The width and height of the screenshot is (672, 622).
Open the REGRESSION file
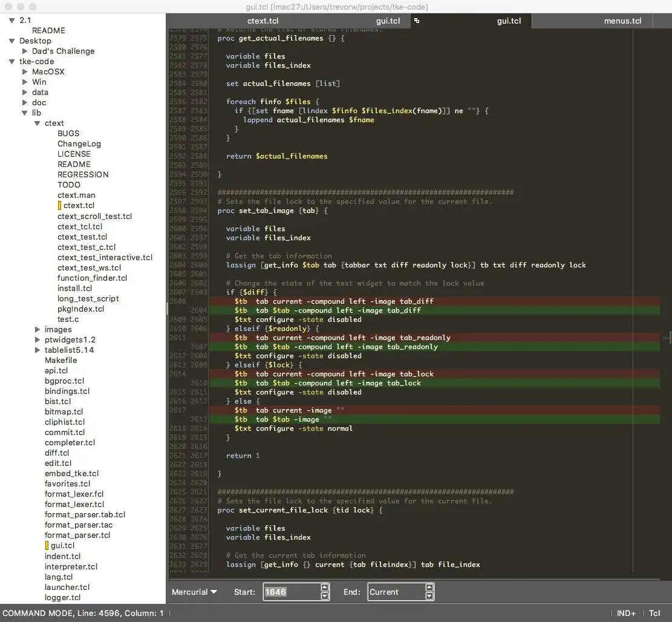(83, 174)
